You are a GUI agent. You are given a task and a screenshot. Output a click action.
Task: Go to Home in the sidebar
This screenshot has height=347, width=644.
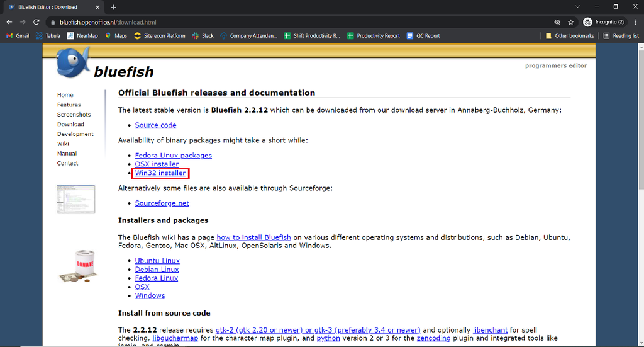point(65,95)
